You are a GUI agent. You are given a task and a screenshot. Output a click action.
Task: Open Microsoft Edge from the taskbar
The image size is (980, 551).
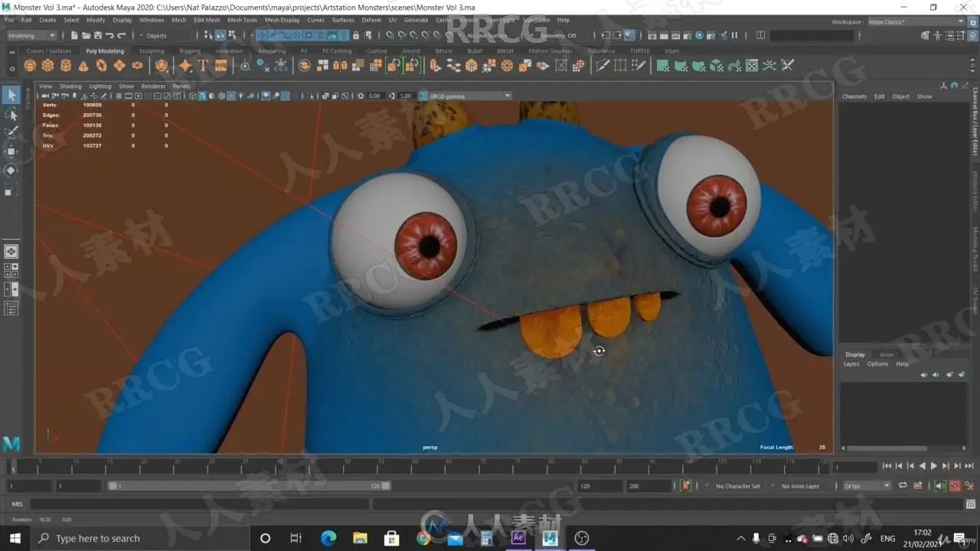point(328,538)
